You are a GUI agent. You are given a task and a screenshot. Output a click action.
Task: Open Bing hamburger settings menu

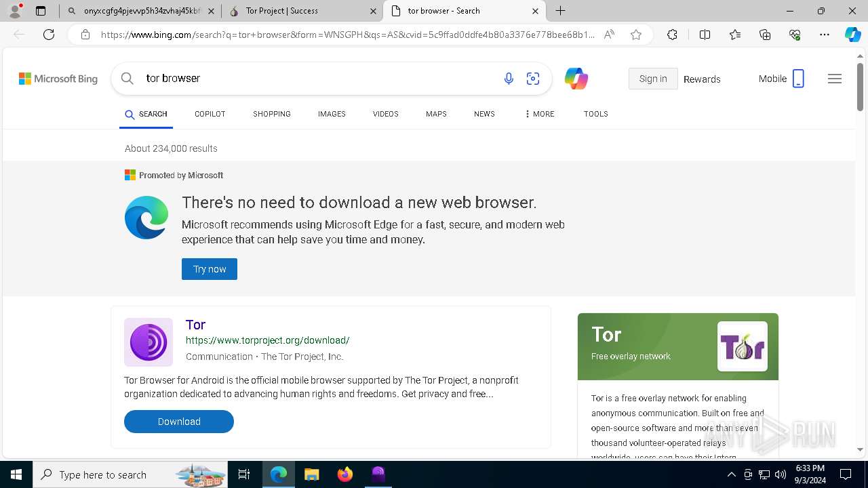pos(835,79)
